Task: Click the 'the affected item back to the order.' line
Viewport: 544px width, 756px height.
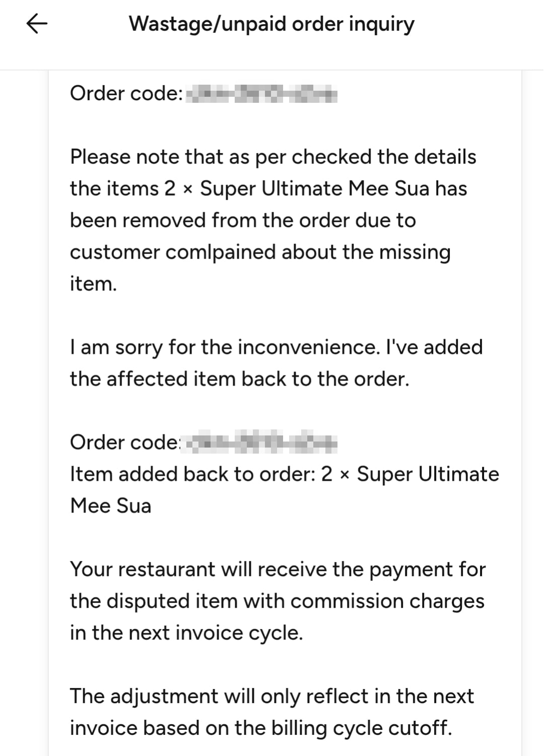Action: (x=239, y=379)
